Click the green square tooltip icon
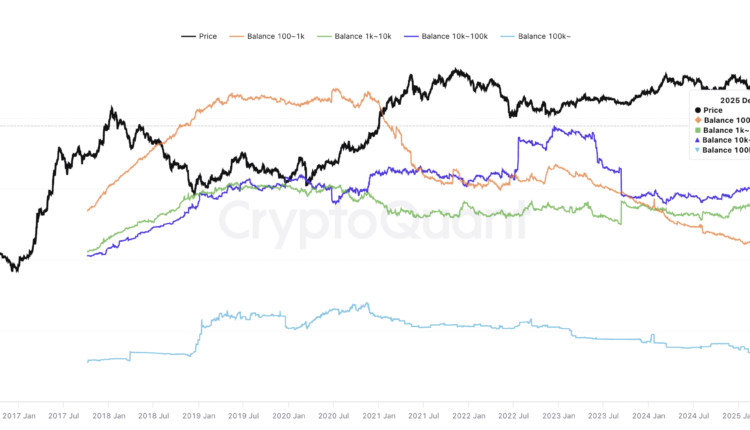This screenshot has width=750, height=430. coord(697,130)
